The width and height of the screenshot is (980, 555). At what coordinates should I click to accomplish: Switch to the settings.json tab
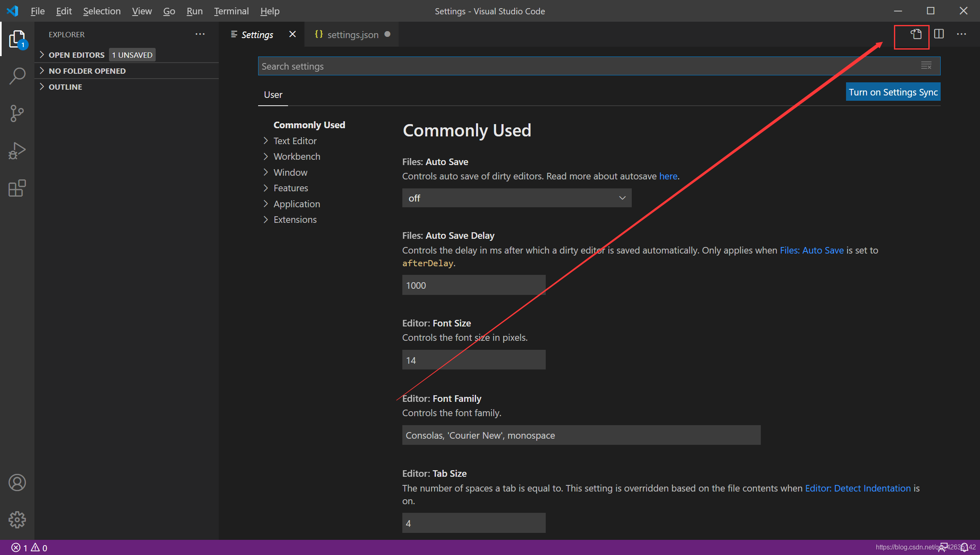[352, 35]
